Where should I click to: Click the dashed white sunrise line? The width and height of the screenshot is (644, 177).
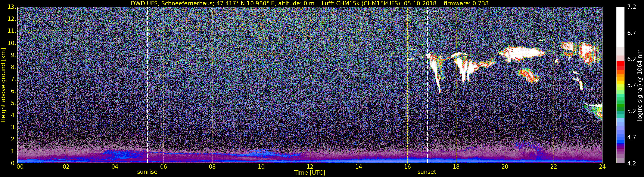147,85
